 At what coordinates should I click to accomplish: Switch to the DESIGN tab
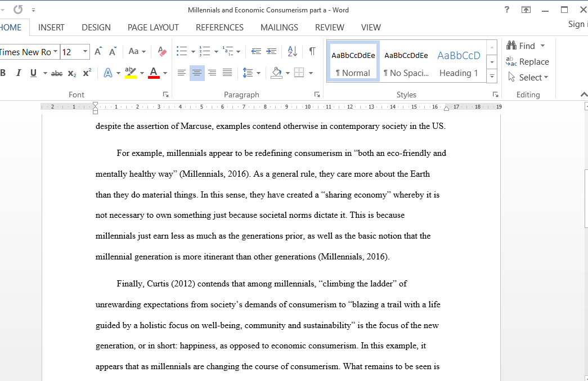click(96, 28)
